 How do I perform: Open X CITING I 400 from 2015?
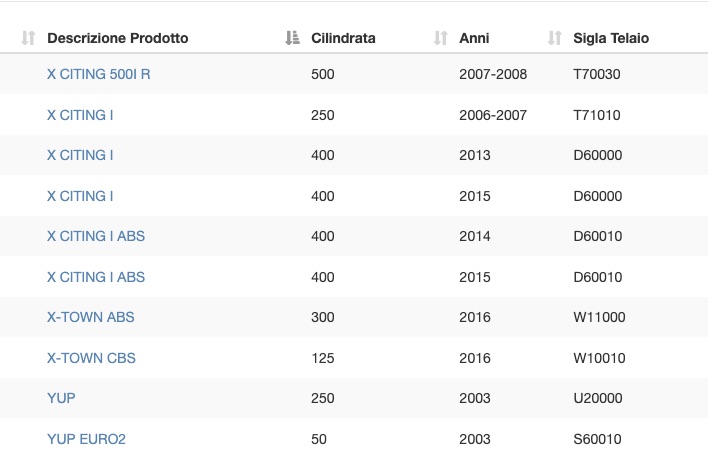80,196
